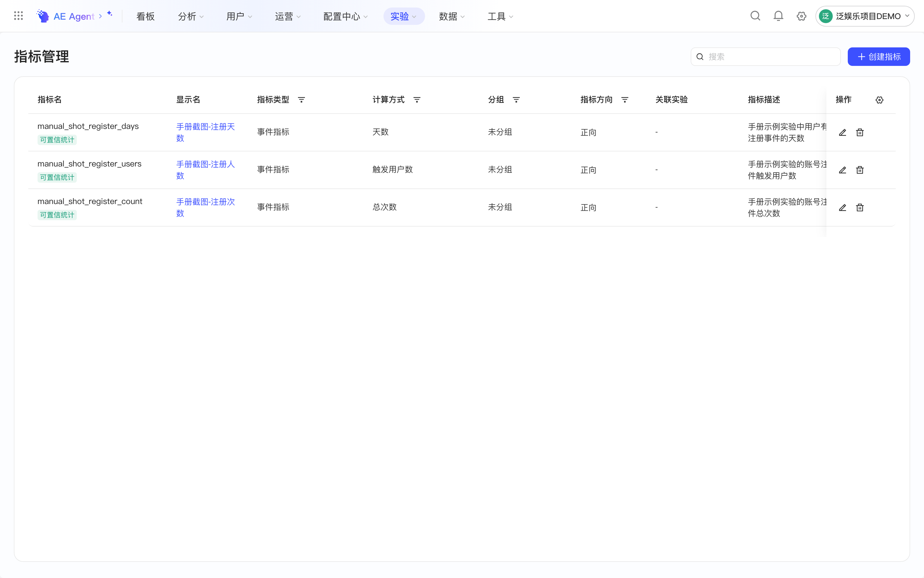
Task: Click the AE Agent logo
Action: [x=43, y=16]
